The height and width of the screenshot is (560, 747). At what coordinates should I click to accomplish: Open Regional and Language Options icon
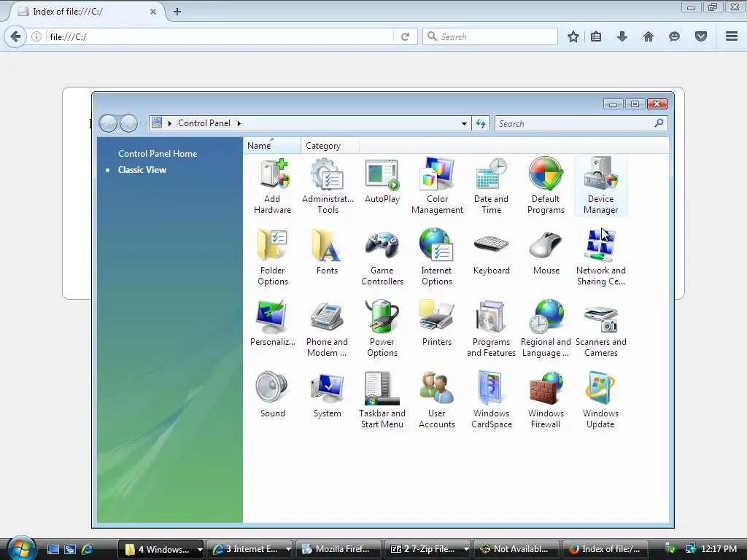pos(546,329)
